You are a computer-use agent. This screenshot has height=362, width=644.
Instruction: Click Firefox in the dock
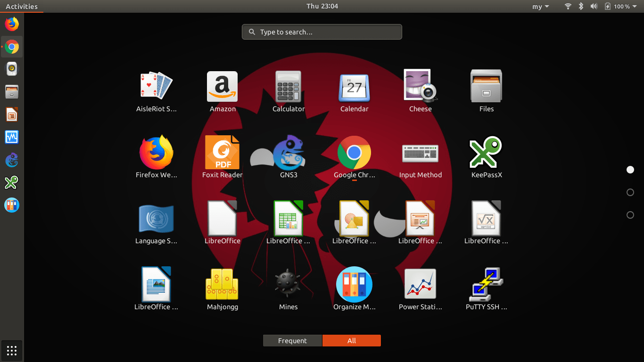(12, 24)
